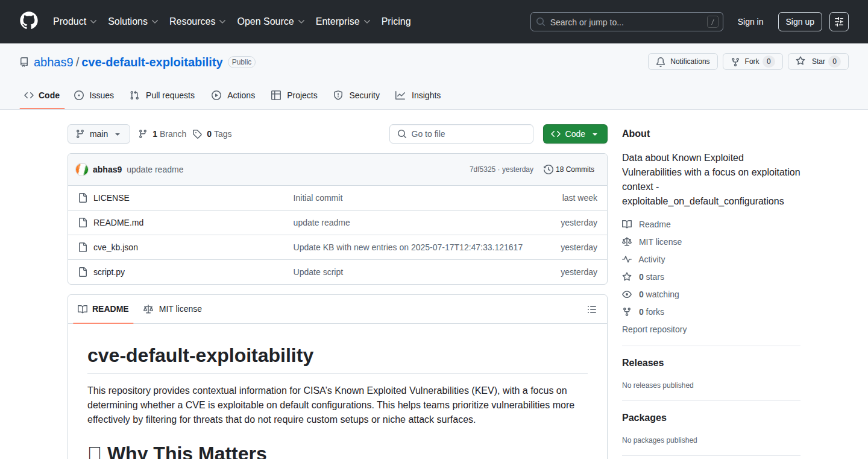Image resolution: width=868 pixels, height=459 pixels.
Task: Go to the Pricing page
Action: [x=396, y=22]
